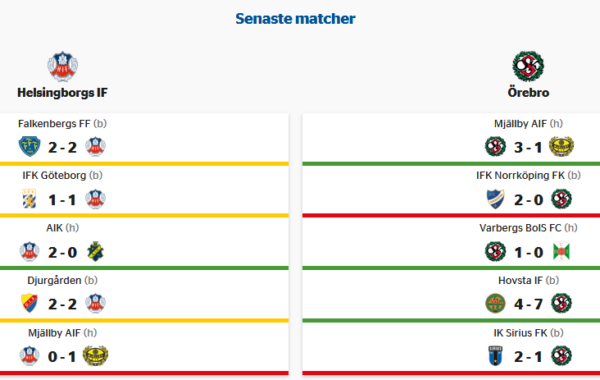The width and height of the screenshot is (600, 380).
Task: Click the Mjällby AIF logo in Örebro's 3-1 match
Action: [x=561, y=147]
